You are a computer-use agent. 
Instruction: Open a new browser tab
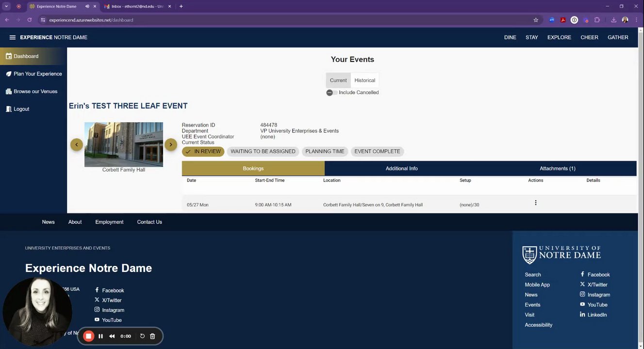181,6
